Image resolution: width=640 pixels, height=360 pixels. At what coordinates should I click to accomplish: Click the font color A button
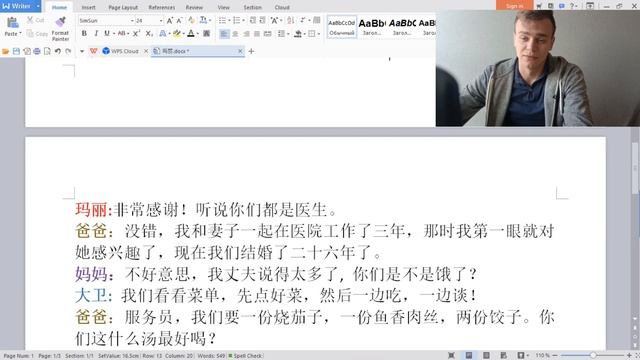191,33
